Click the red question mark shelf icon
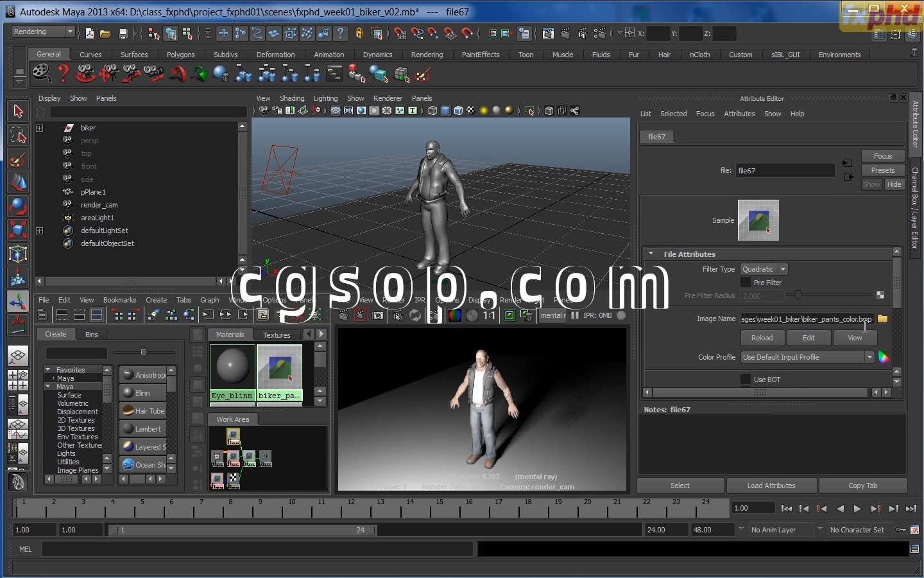Image resolution: width=924 pixels, height=578 pixels. coord(64,74)
